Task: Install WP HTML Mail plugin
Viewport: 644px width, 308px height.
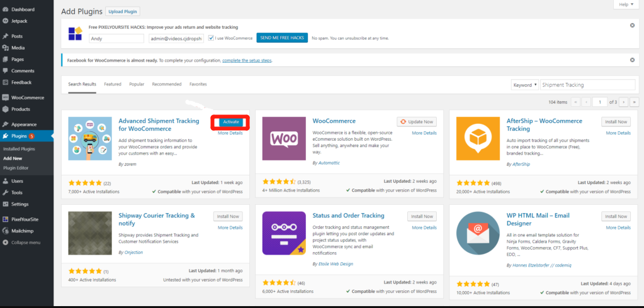Action: pyautogui.click(x=616, y=216)
